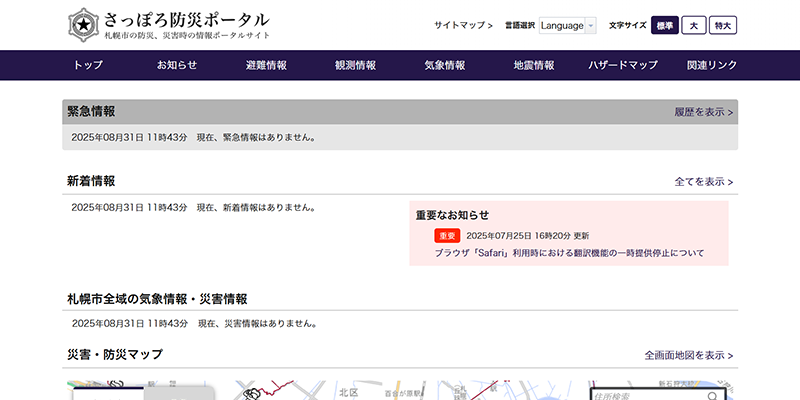Click the 北区 label on the map
The width and height of the screenshot is (800, 400).
point(349,392)
